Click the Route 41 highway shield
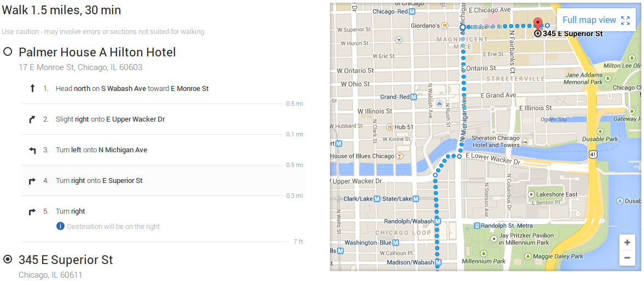644x281 pixels. [x=594, y=155]
